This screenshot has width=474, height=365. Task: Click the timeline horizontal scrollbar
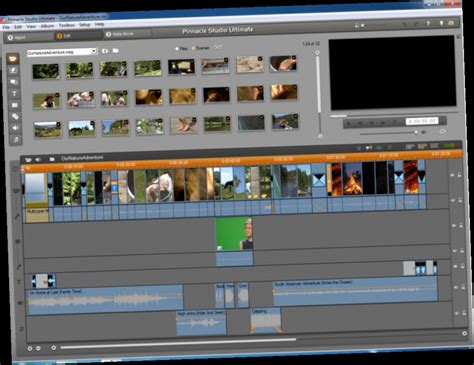(x=178, y=343)
